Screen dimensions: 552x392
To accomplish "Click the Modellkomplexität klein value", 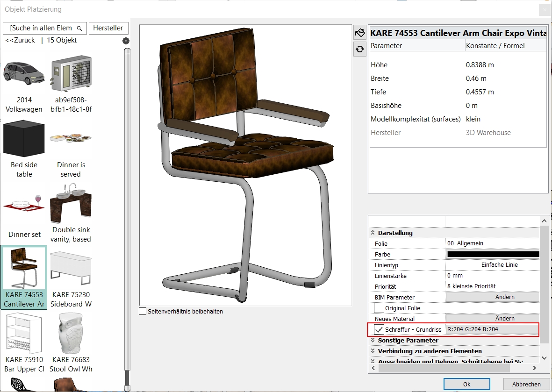I will point(473,119).
